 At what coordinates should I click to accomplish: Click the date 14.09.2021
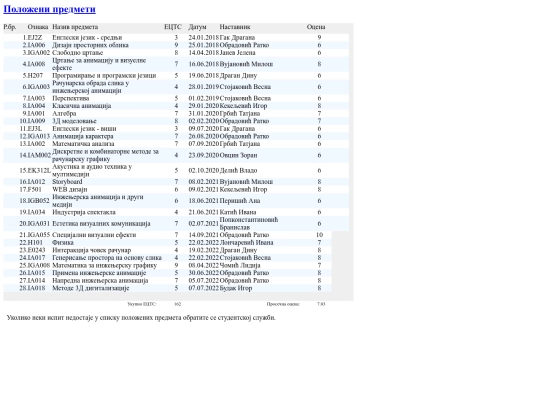[204, 235]
